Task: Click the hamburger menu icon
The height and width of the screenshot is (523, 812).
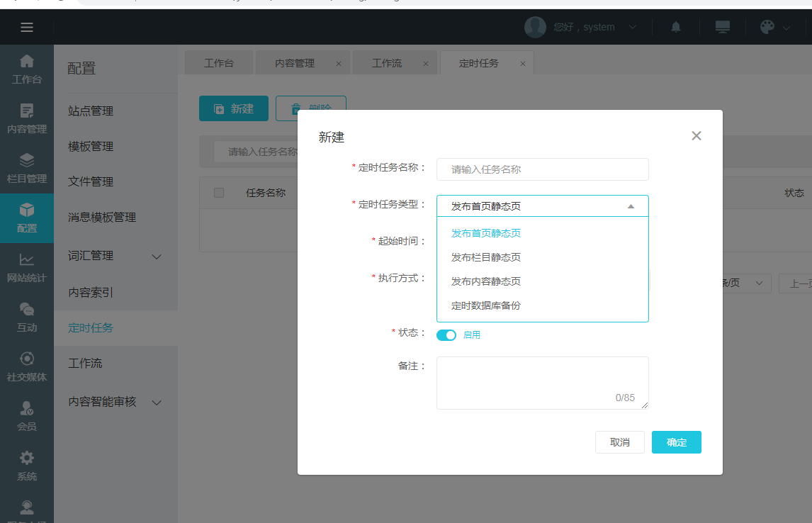Action: [27, 28]
